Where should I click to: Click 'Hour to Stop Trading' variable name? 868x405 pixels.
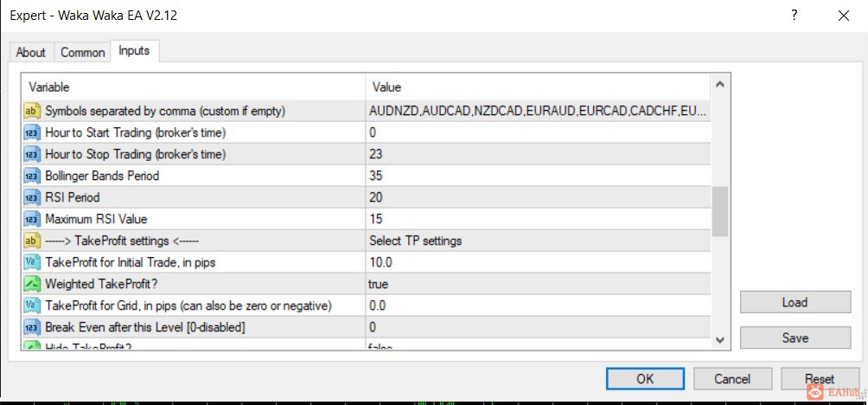pos(136,155)
